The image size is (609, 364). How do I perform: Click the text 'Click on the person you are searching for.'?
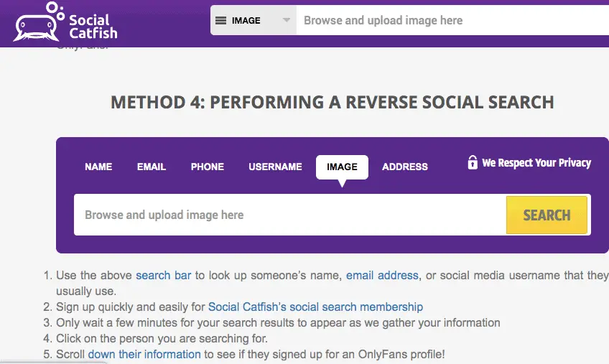pyautogui.click(x=162, y=338)
